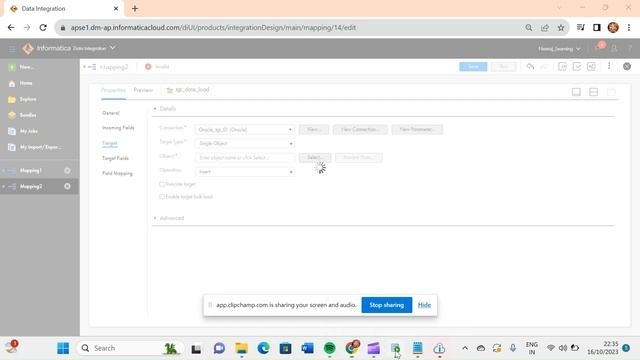
Task: Close the mapping editor with the X circle
Action: pyautogui.click(x=627, y=67)
